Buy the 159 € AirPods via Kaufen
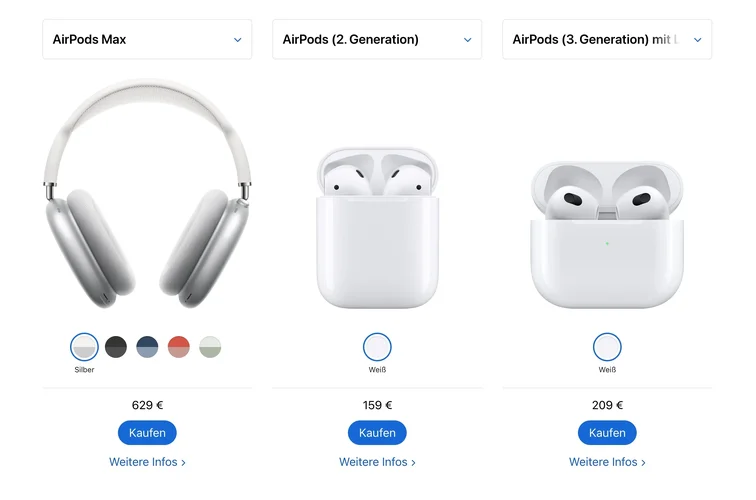 click(x=377, y=433)
